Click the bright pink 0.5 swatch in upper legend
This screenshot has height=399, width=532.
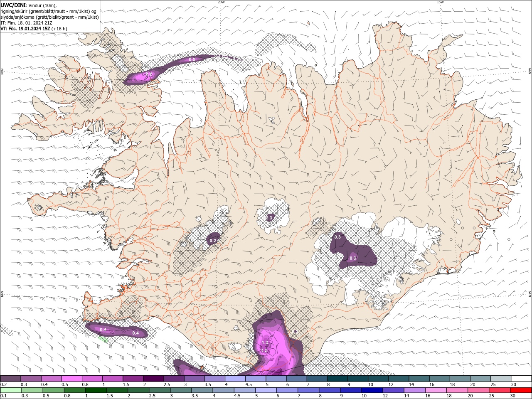(x=71, y=379)
